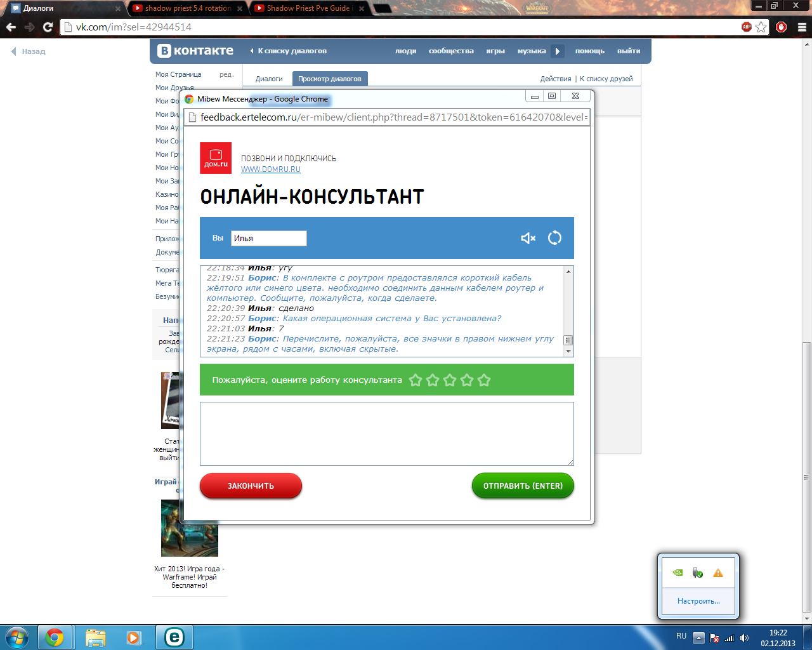Open музыка in VK header menu
The width and height of the screenshot is (812, 650).
click(x=532, y=51)
